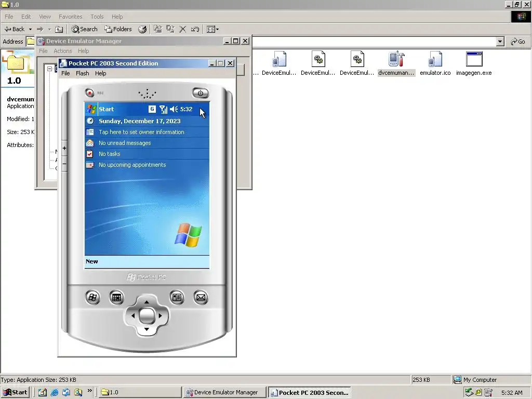
Task: Tap 'No unread messages' on Today screen
Action: [125, 143]
